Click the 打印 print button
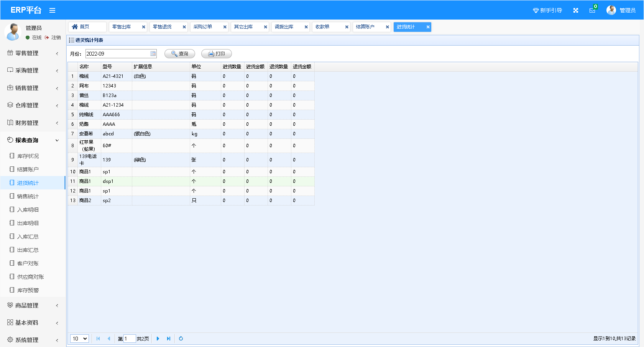The height and width of the screenshot is (347, 644). pyautogui.click(x=217, y=54)
